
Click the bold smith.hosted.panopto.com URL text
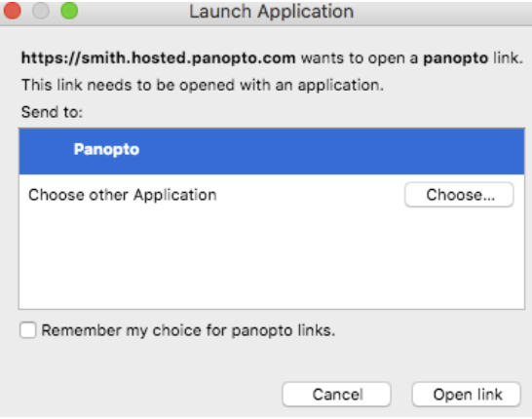tap(159, 58)
